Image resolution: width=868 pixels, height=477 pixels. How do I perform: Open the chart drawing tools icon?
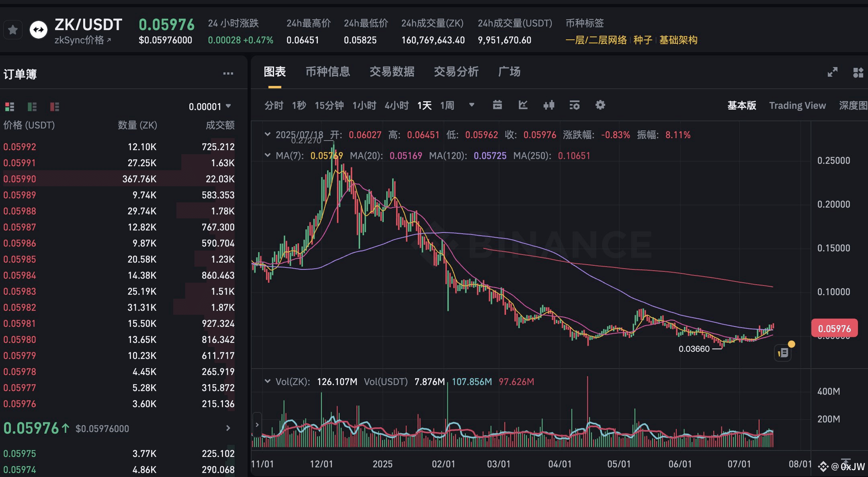pyautogui.click(x=523, y=105)
